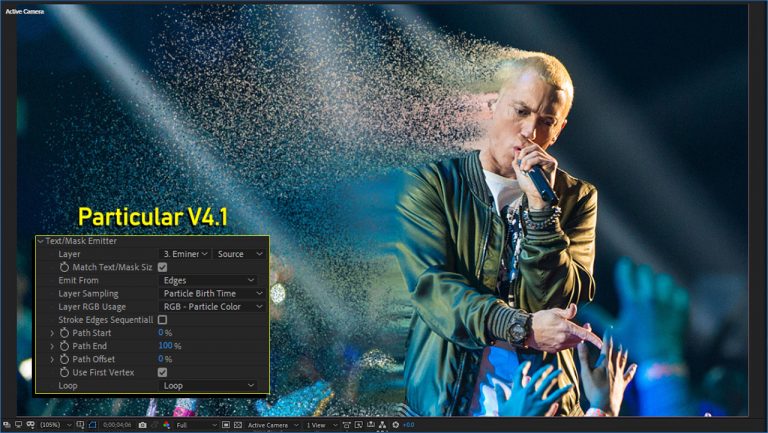Toggle the Path End stopwatch
Image resolution: width=768 pixels, height=433 pixels.
click(x=65, y=346)
